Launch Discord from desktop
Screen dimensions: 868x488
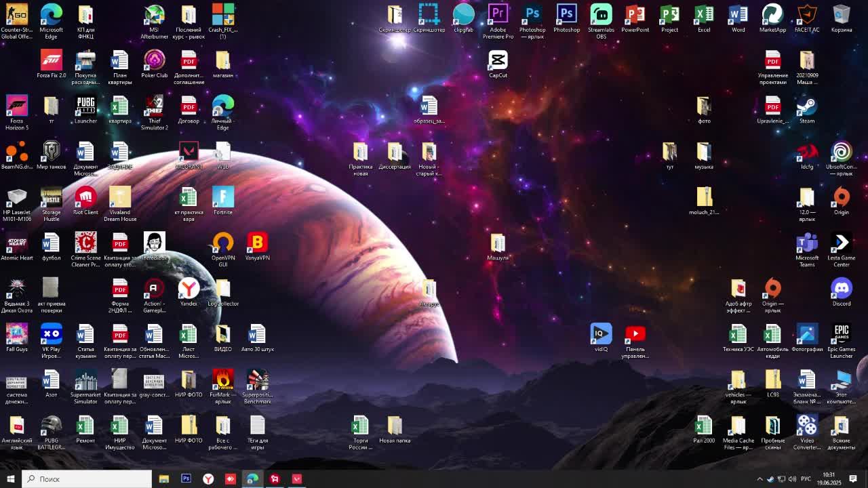[x=841, y=292]
